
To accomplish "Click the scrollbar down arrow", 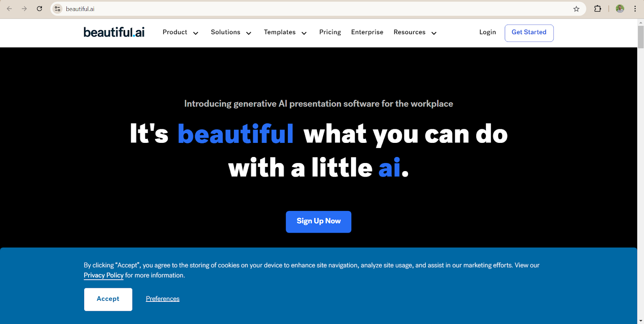I will click(640, 321).
